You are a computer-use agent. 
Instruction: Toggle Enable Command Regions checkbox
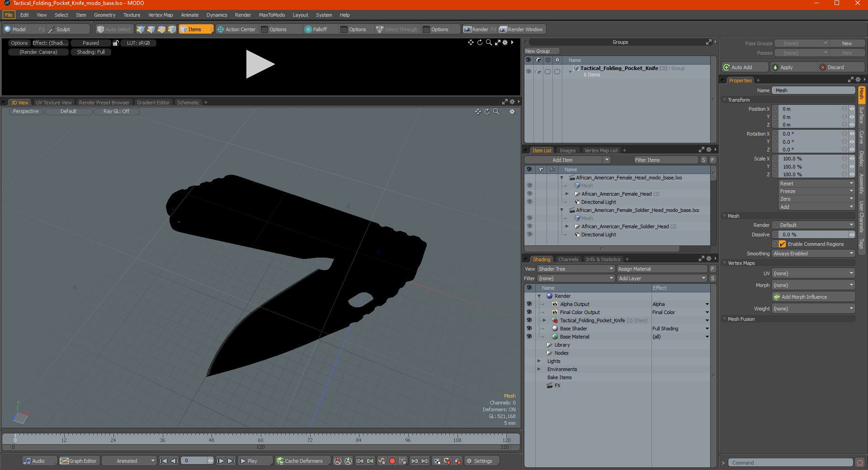tap(783, 244)
